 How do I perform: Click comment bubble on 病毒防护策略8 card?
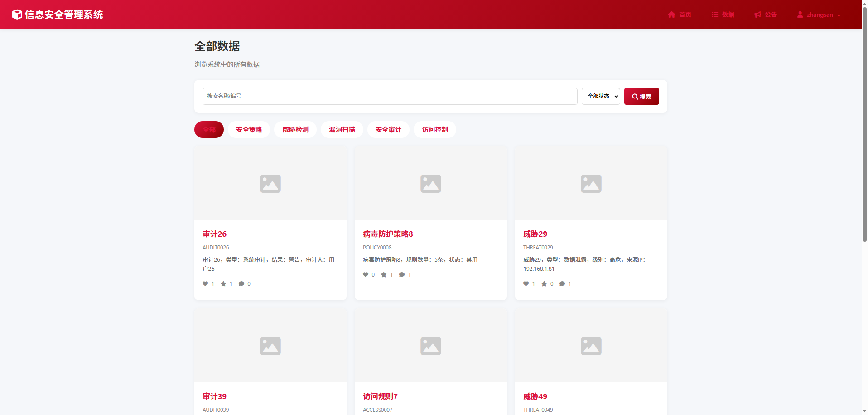point(402,275)
